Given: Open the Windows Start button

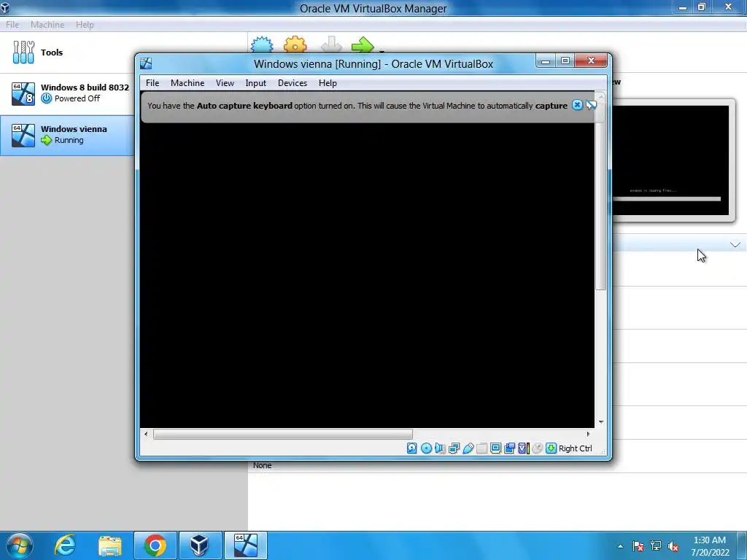Looking at the screenshot, I should pos(20,545).
